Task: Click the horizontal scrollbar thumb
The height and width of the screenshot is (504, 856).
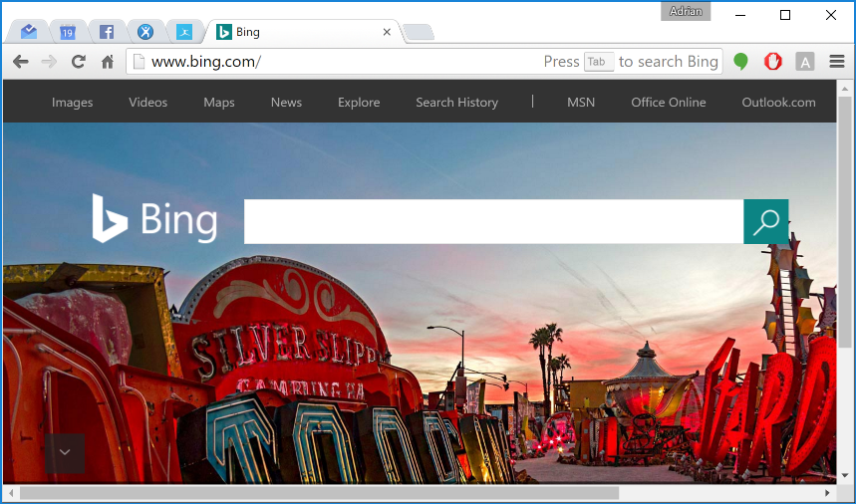Action: (319, 493)
